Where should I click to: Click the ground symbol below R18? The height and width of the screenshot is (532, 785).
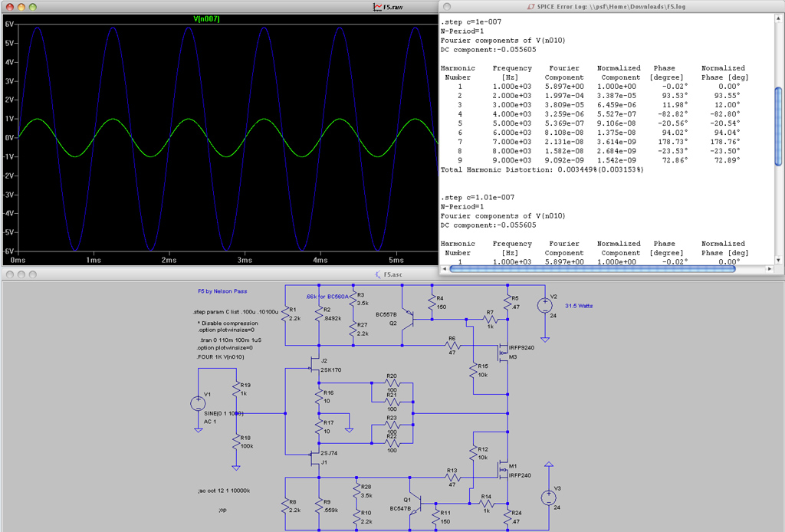236,468
